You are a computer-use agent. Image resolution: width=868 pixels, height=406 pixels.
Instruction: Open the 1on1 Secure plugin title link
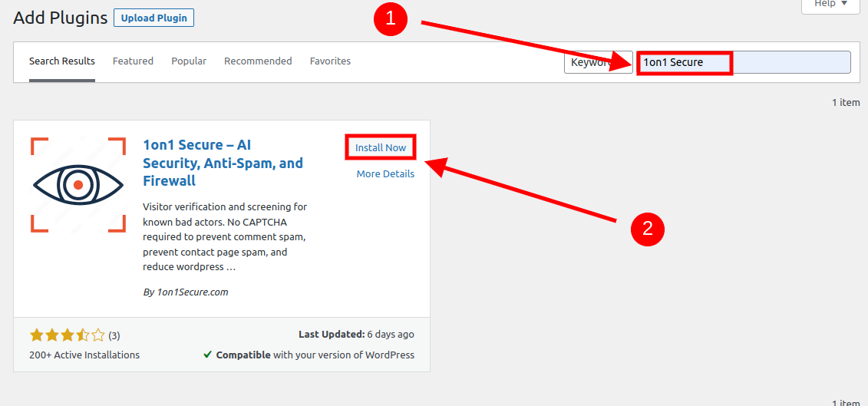point(223,163)
